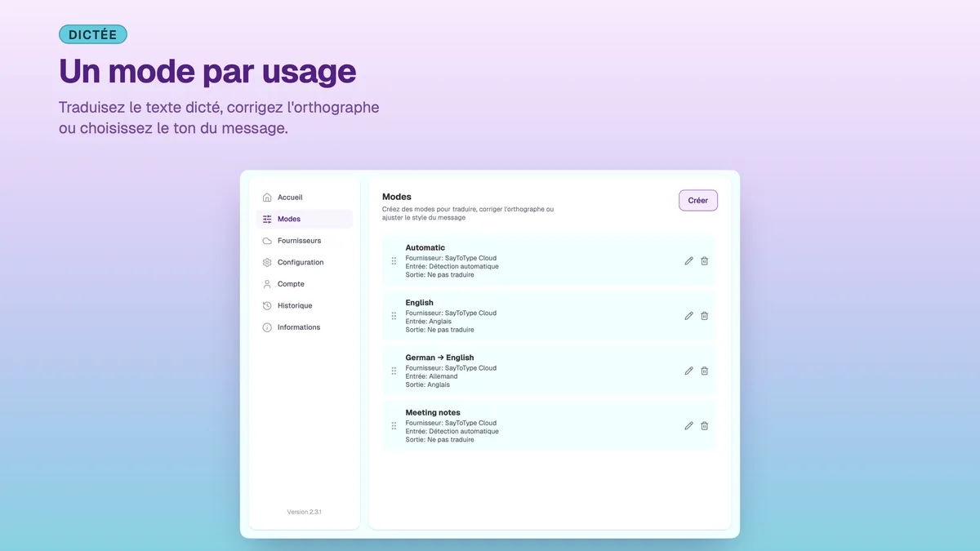Click 'Entrée: Détection automatique' in Meeting notes

coord(452,432)
